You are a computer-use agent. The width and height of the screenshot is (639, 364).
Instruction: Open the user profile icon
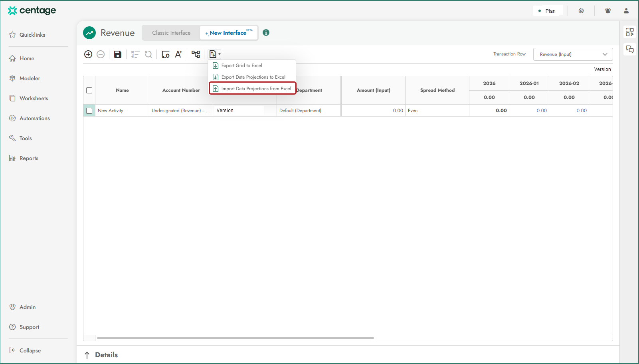[626, 11]
